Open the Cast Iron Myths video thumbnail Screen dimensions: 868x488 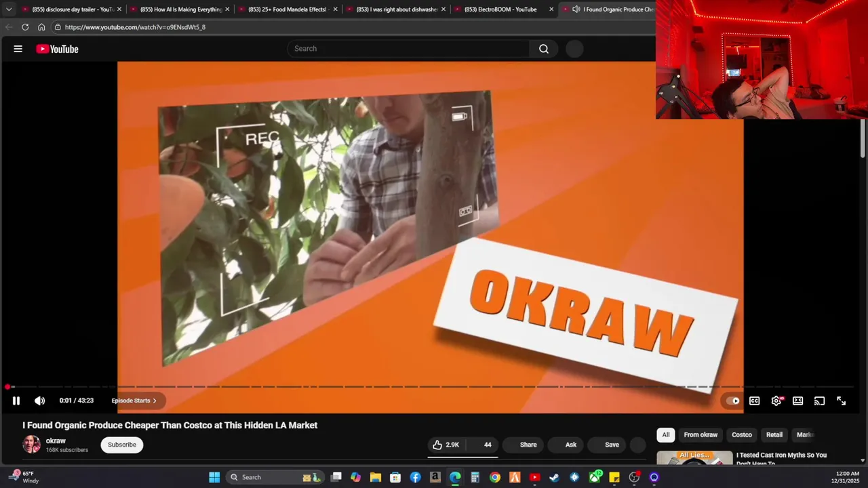(694, 457)
